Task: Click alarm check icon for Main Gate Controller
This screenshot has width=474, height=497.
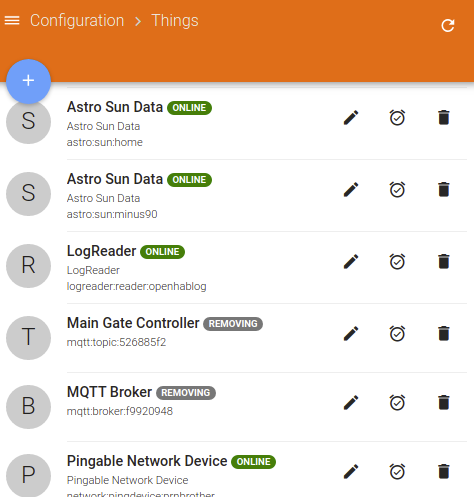Action: point(397,334)
